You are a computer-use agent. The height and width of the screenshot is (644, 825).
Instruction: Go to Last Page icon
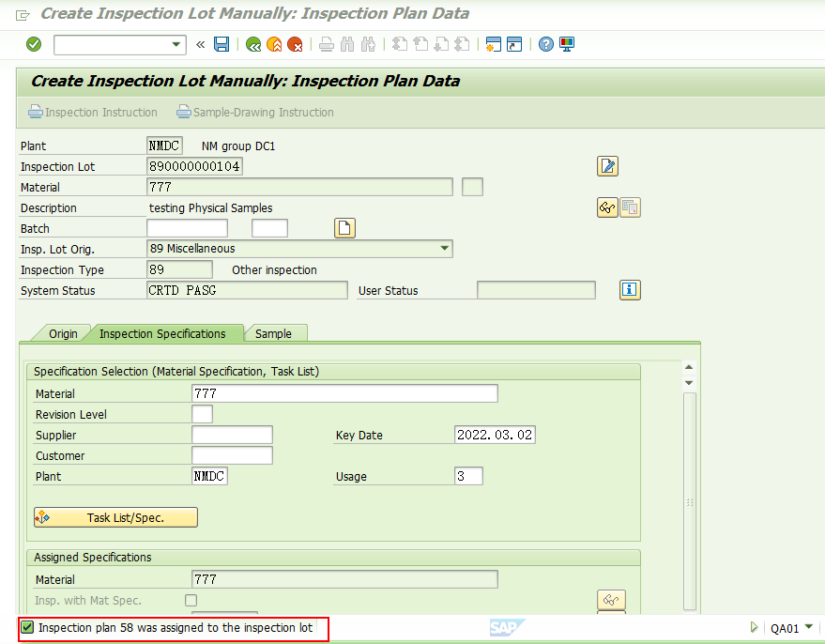(462, 44)
